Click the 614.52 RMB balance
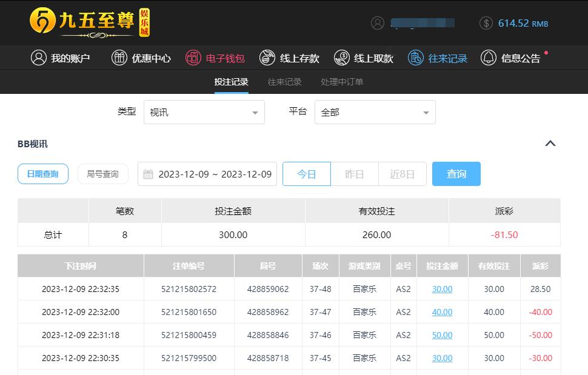 [523, 23]
